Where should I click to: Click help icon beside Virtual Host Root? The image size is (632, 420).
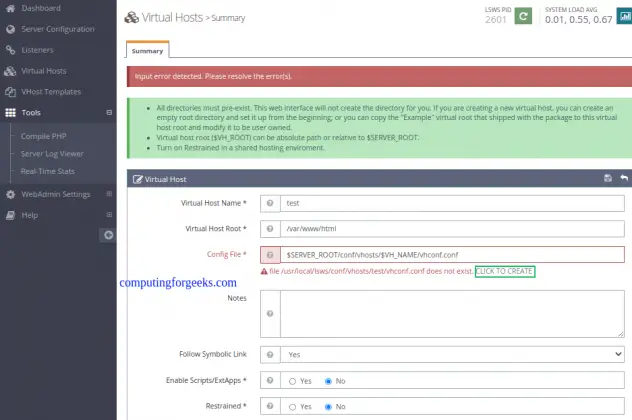coord(269,228)
